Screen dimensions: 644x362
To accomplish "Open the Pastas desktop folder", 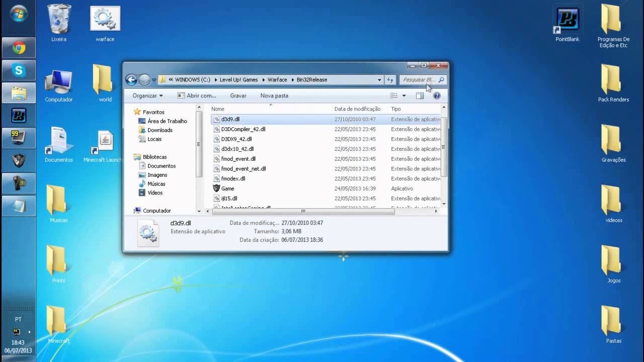I will (x=613, y=324).
